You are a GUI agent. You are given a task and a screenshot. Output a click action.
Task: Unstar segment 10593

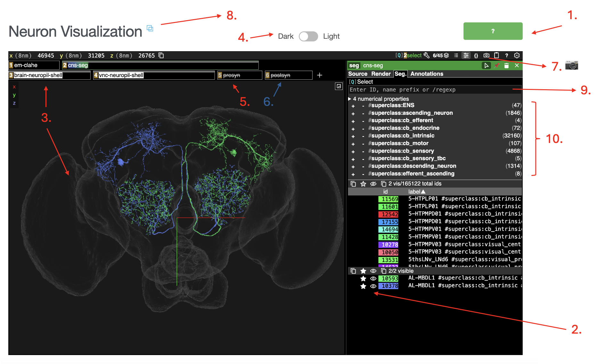[x=363, y=278]
